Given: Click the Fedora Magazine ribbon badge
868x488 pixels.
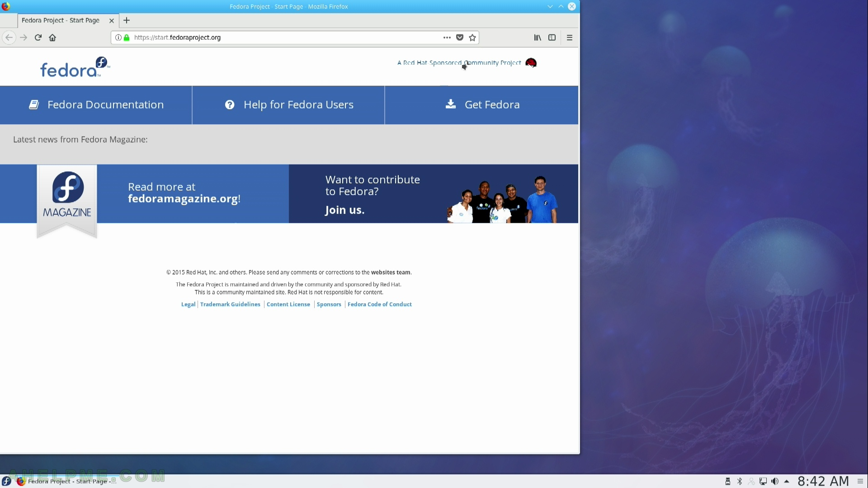Looking at the screenshot, I should click(x=67, y=201).
